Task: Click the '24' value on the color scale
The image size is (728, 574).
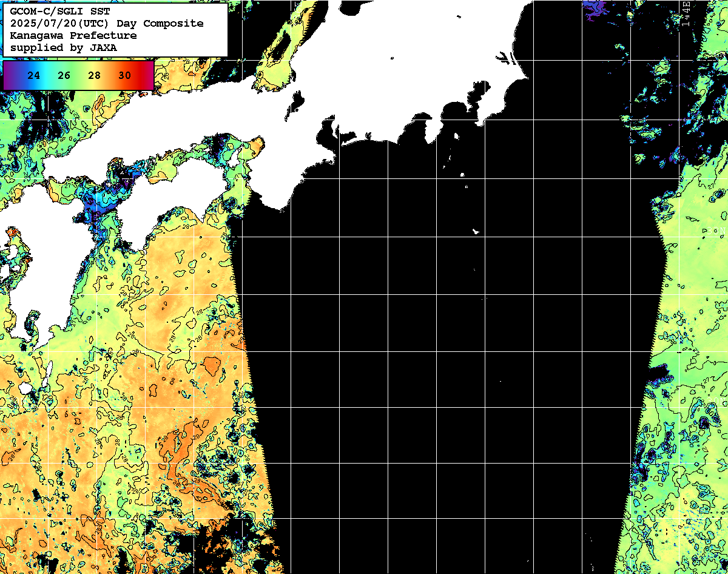Action: click(34, 76)
